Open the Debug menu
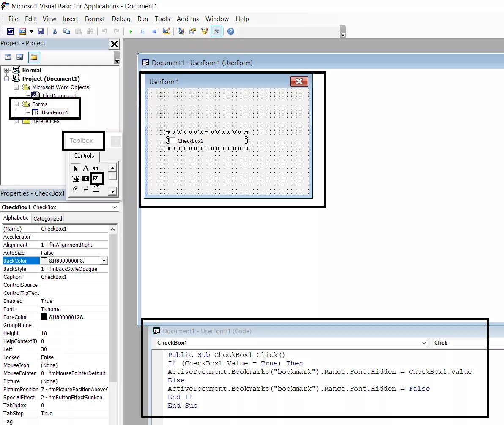 [x=121, y=19]
